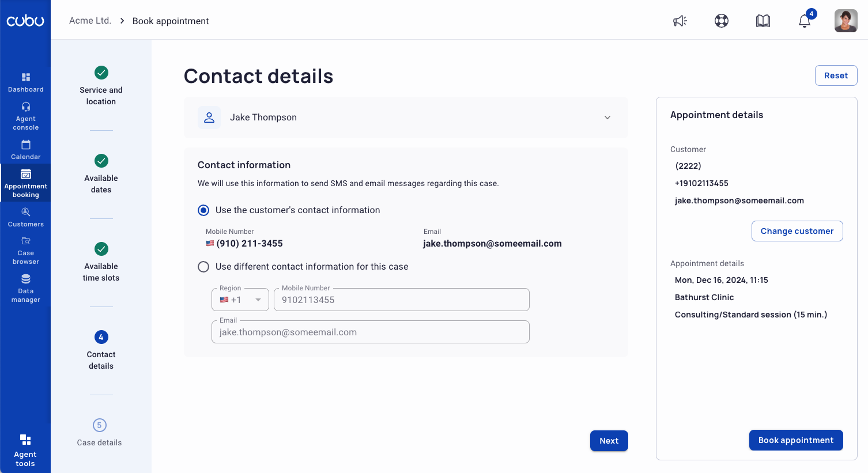Open the announcements megaphone icon
Viewport: 868px width, 473px height.
(680, 21)
